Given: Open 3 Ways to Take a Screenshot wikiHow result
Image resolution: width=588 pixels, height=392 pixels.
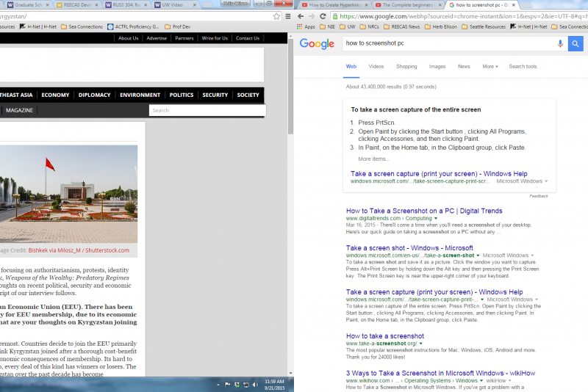Looking at the screenshot, I should coord(440,373).
